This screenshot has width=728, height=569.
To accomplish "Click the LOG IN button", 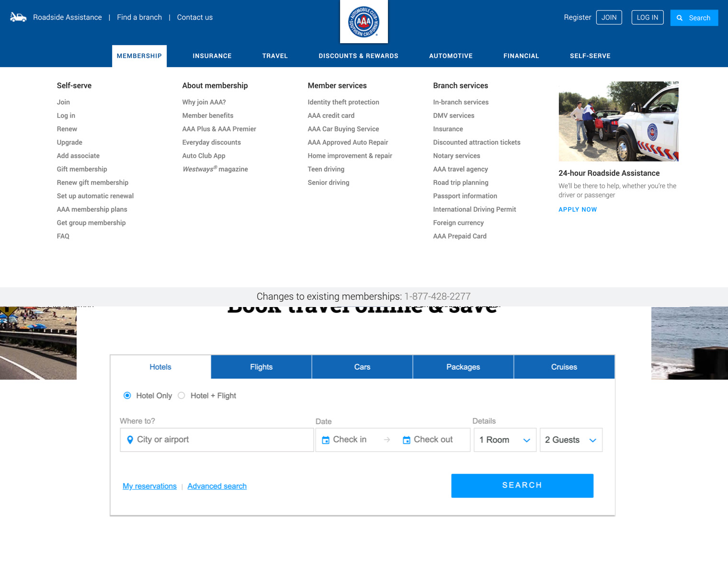I will click(x=648, y=17).
